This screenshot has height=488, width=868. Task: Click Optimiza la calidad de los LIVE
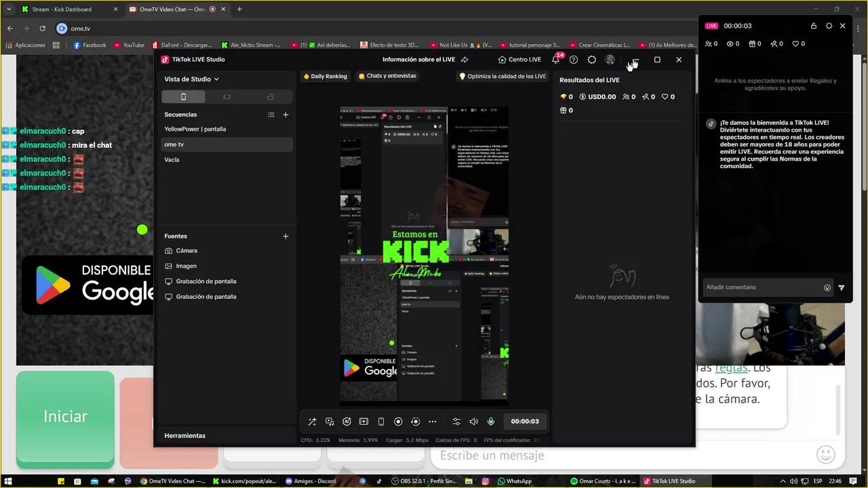tap(502, 77)
